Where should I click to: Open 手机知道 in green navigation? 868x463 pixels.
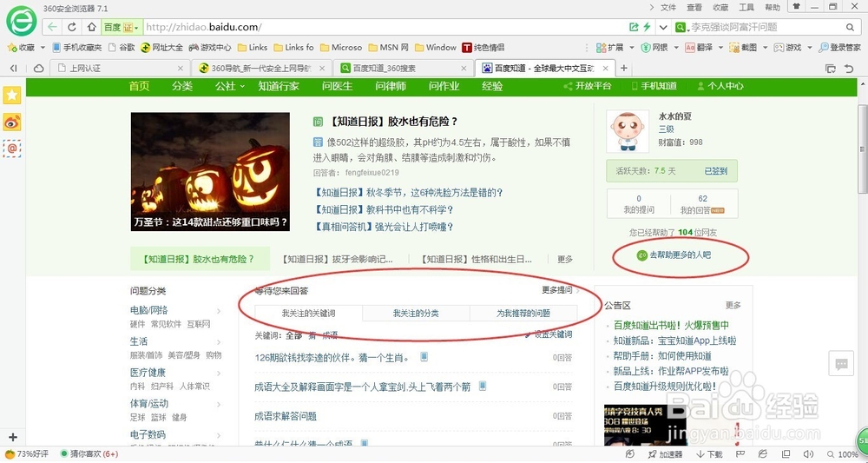654,86
